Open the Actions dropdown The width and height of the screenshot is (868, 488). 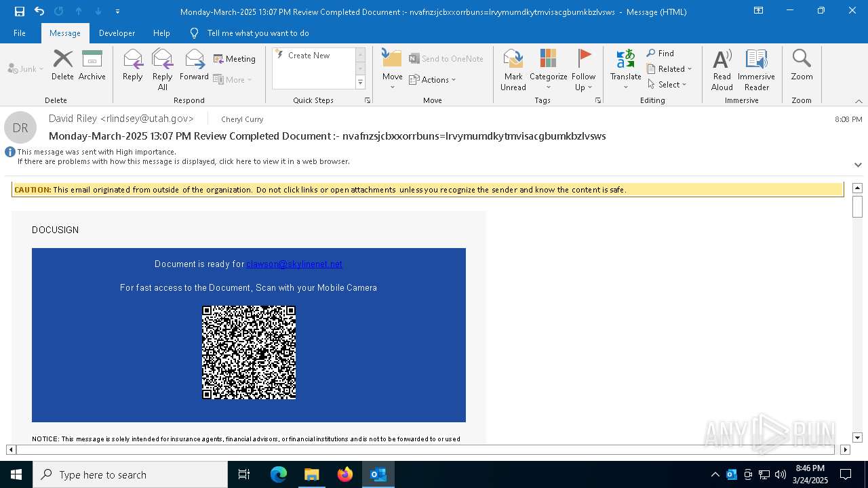[x=433, y=79]
